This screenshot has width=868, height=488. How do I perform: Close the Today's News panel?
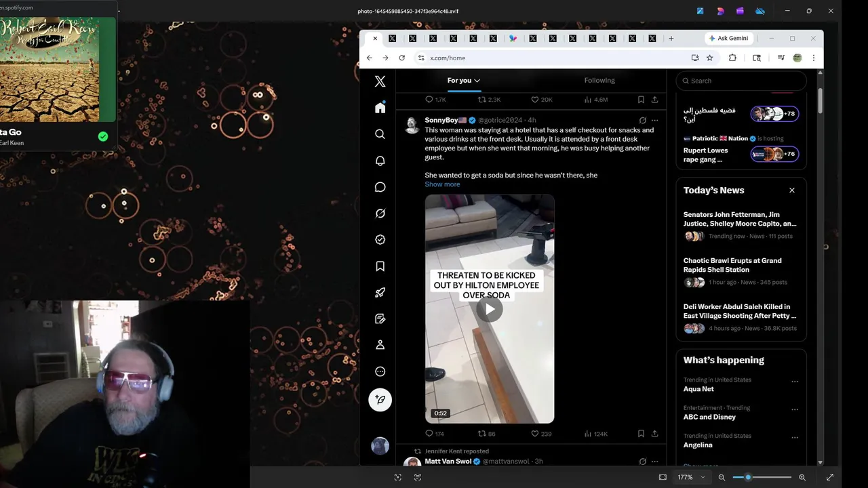791,190
